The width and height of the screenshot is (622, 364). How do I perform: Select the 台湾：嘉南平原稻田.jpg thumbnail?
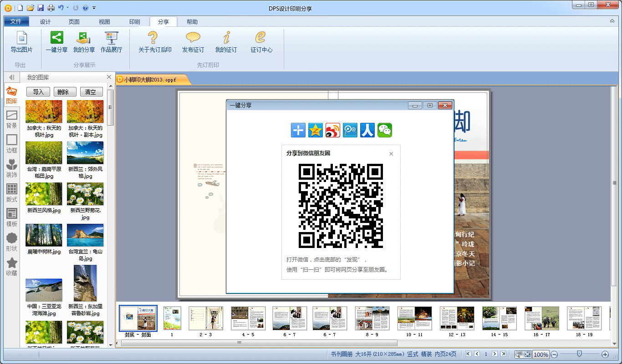[x=44, y=152]
